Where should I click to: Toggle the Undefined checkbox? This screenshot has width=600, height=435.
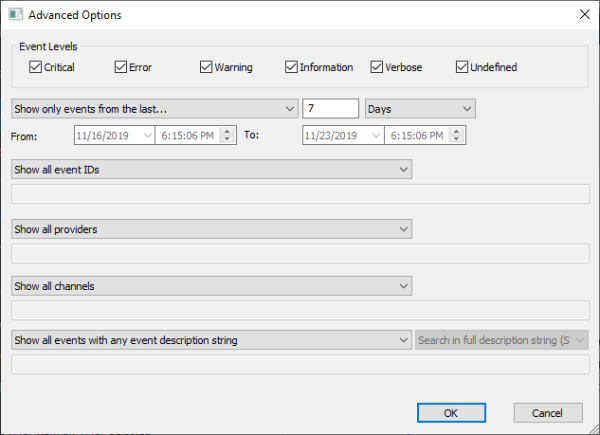pos(462,68)
